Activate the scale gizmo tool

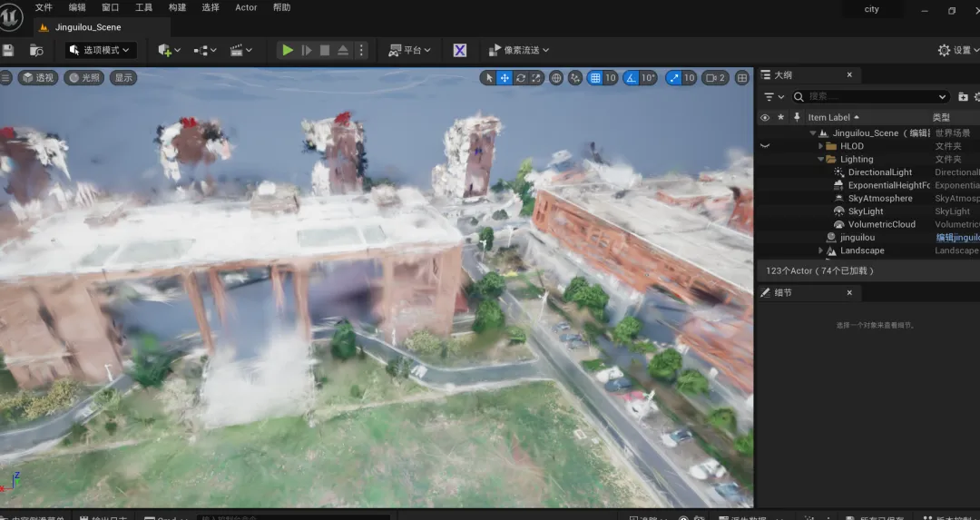(x=536, y=78)
